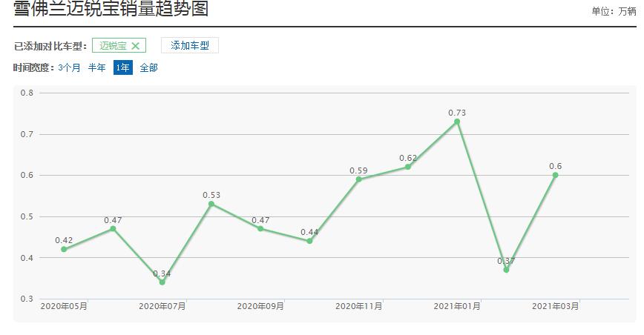
Task: Click the 已添加对比车型 label
Action: click(50, 46)
